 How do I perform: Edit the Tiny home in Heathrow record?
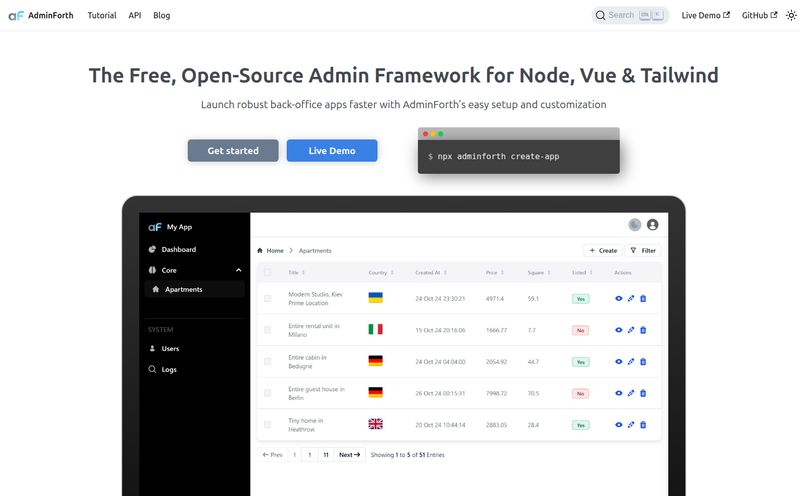click(x=631, y=425)
